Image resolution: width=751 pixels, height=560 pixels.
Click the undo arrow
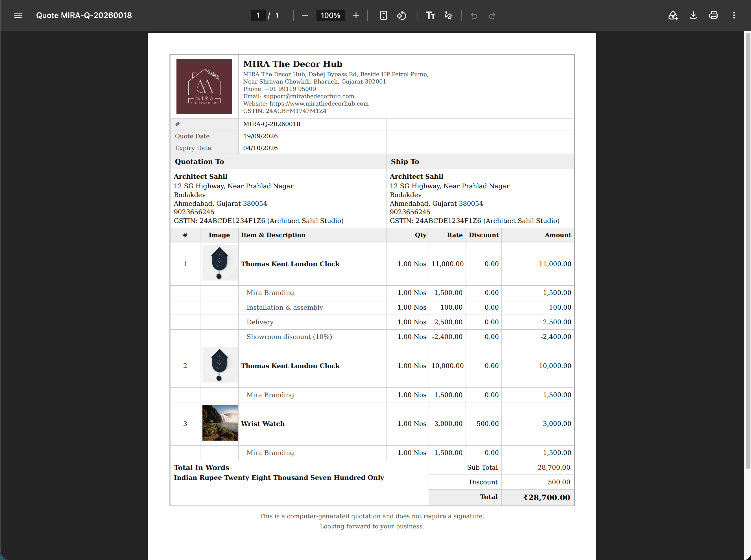click(x=474, y=16)
